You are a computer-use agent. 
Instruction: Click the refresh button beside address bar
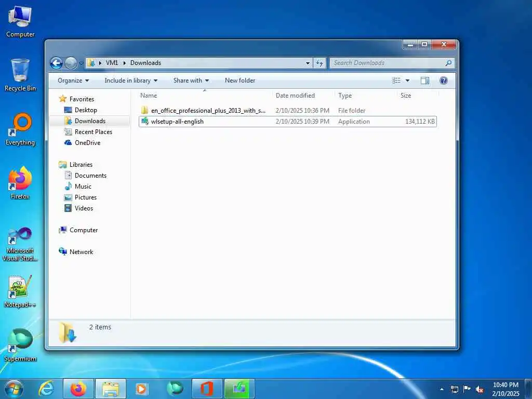point(320,63)
